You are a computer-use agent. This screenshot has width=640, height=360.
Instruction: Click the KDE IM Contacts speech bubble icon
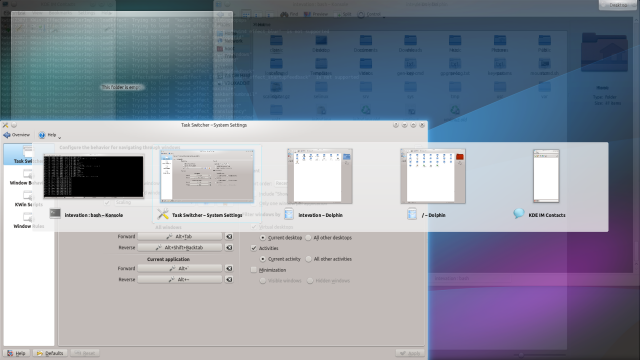519,213
